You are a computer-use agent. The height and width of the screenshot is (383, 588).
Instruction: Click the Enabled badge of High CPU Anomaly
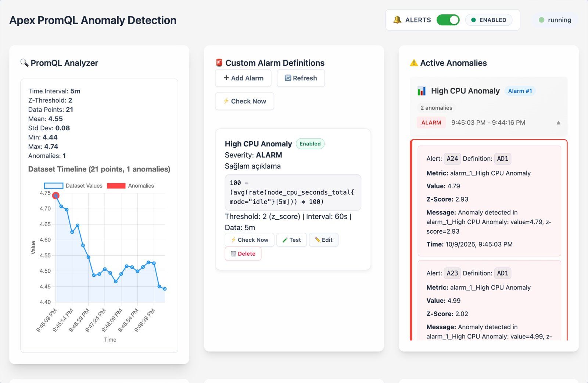point(310,144)
